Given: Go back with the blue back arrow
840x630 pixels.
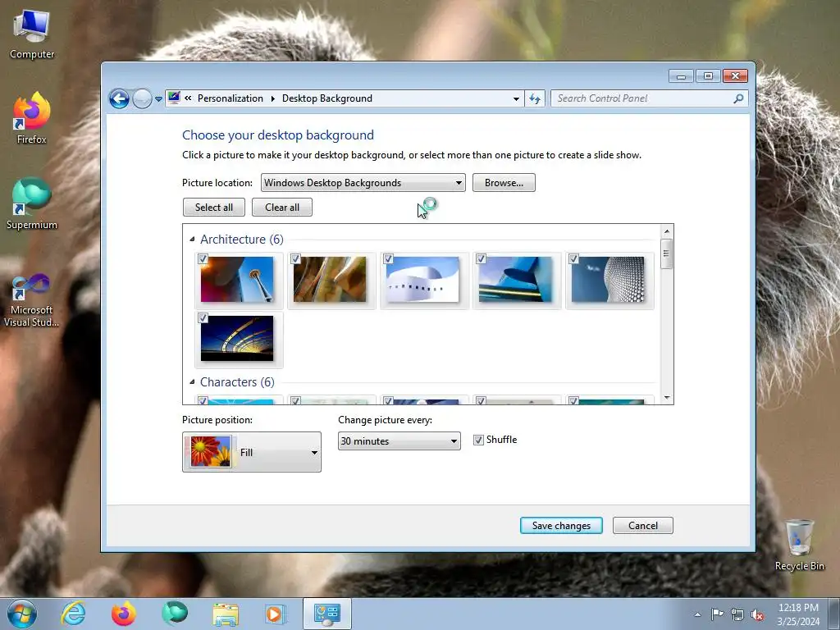Looking at the screenshot, I should pos(119,98).
